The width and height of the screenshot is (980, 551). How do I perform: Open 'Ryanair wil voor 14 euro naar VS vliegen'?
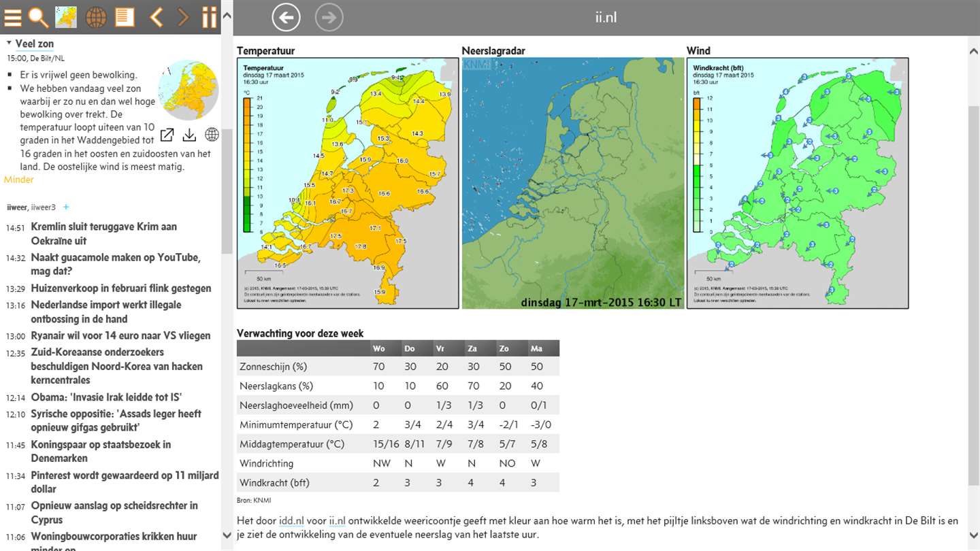pos(120,336)
